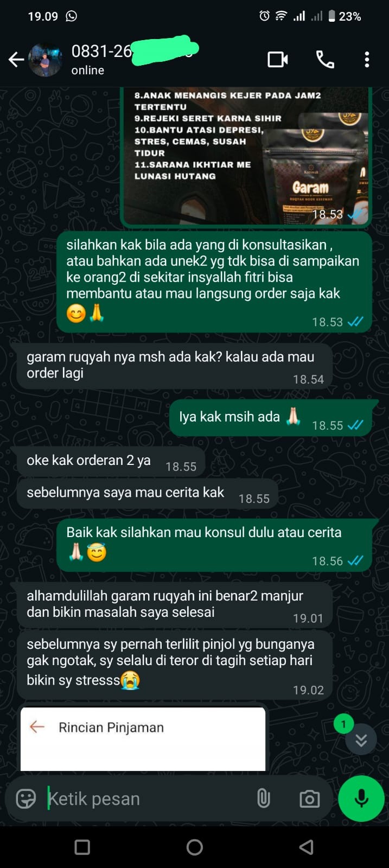389x868 pixels.
Task: Open the Rincian Pinjaman image preview
Action: tap(143, 739)
